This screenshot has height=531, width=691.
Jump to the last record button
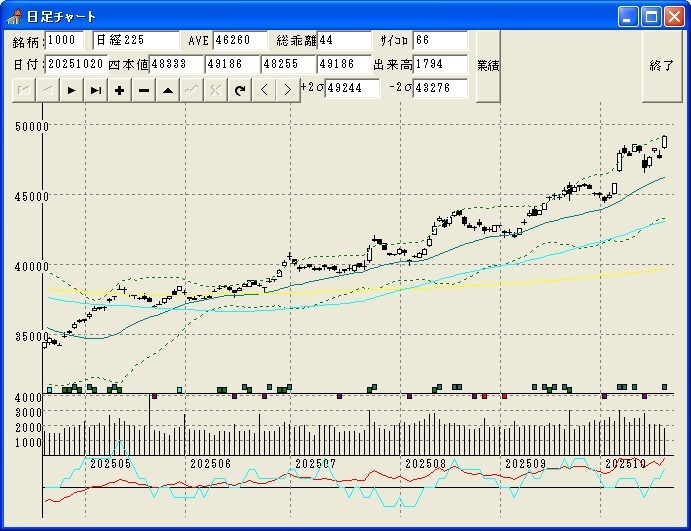pyautogui.click(x=95, y=90)
